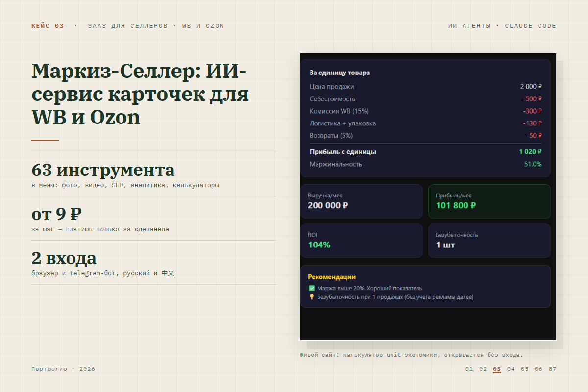Click 'SAAS ДЛЯ СЕЛЛЕРОВ · WB И OZON' header text
Screen dimensions: 588x392
156,26
